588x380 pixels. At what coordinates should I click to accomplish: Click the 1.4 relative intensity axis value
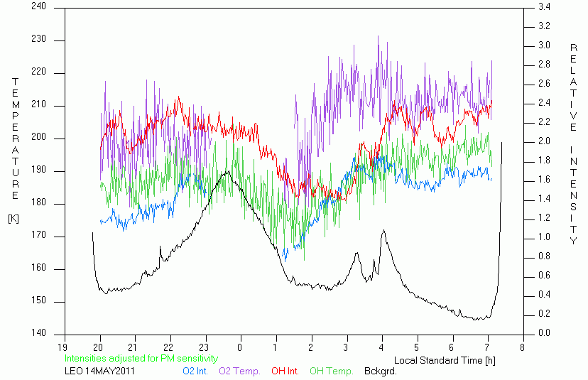coord(544,198)
